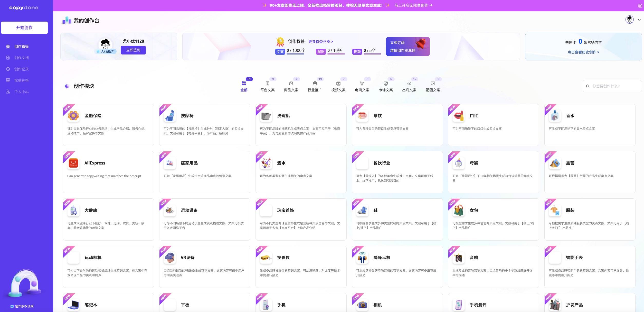Click the 马上开启无限量创作 banner link
This screenshot has width=644, height=312.
pyautogui.click(x=413, y=5)
